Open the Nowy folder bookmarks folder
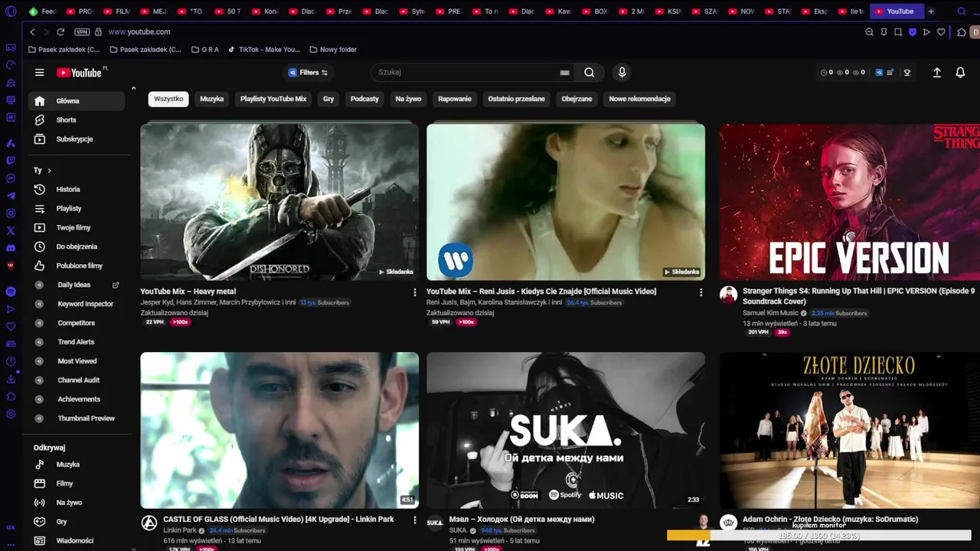This screenshot has width=980, height=551. [x=333, y=50]
